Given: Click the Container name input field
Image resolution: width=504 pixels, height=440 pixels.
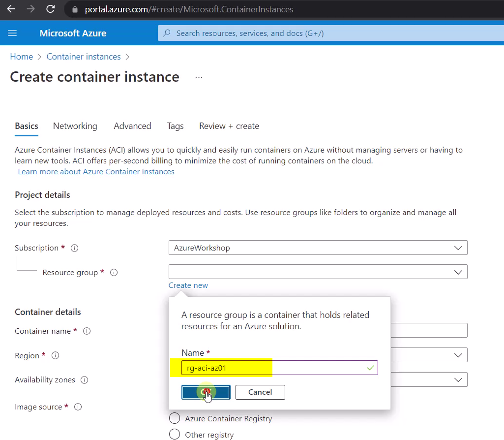Looking at the screenshot, I should click(429, 330).
